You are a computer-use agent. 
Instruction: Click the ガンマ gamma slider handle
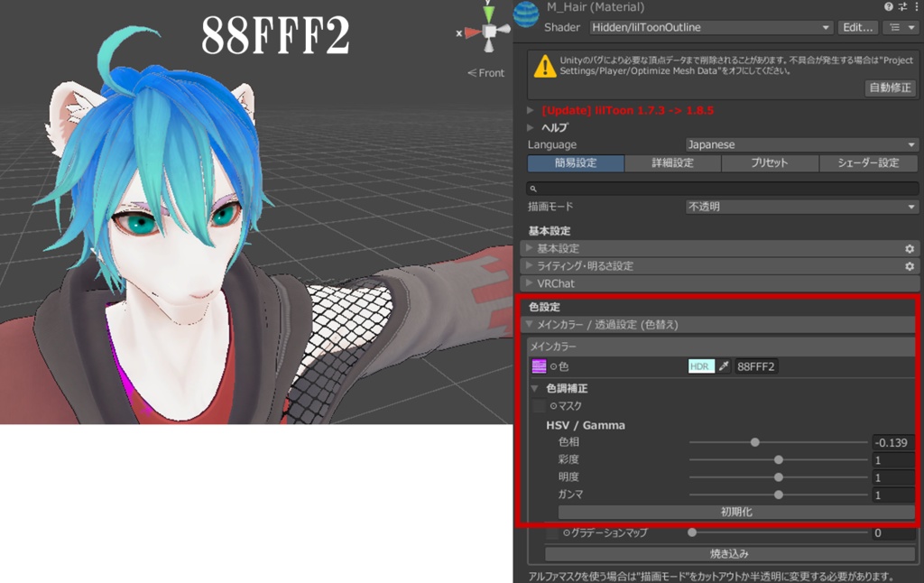pos(779,495)
